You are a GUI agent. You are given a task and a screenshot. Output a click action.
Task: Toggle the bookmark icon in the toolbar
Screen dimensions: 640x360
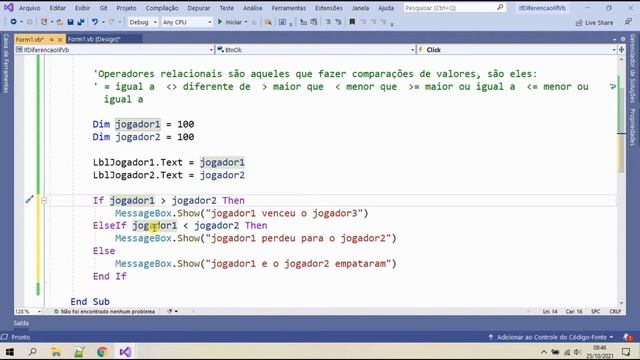click(x=352, y=22)
